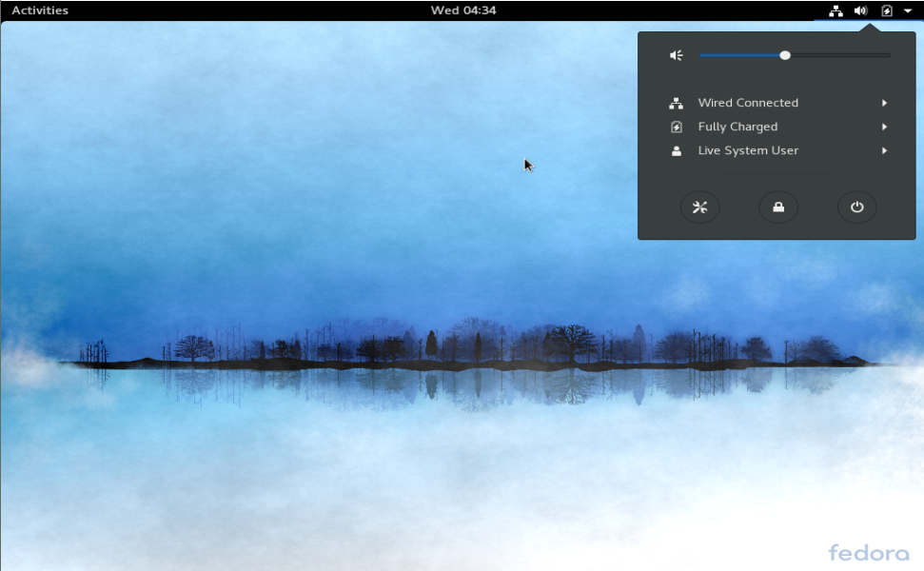This screenshot has width=924, height=571.
Task: Open the Activities overview
Action: [x=40, y=10]
